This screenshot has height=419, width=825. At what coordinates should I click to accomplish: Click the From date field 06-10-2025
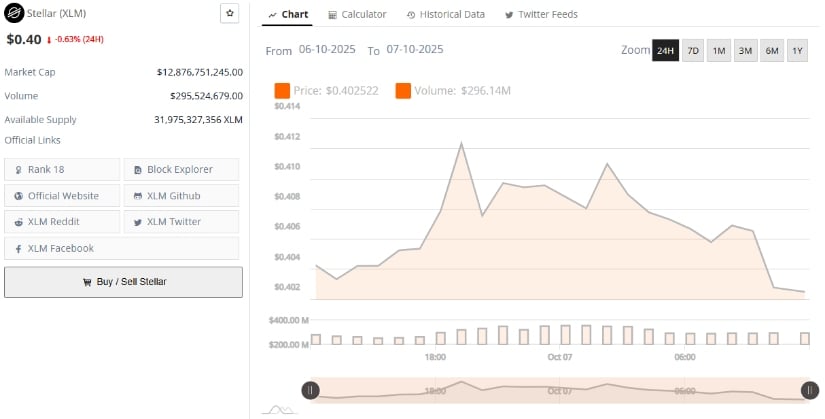pos(328,50)
